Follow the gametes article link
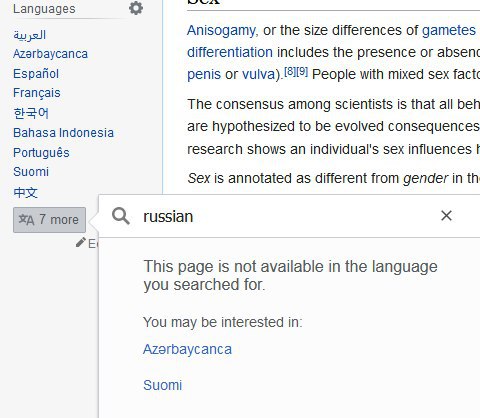Screen dimensions: 480x418 click(x=449, y=30)
